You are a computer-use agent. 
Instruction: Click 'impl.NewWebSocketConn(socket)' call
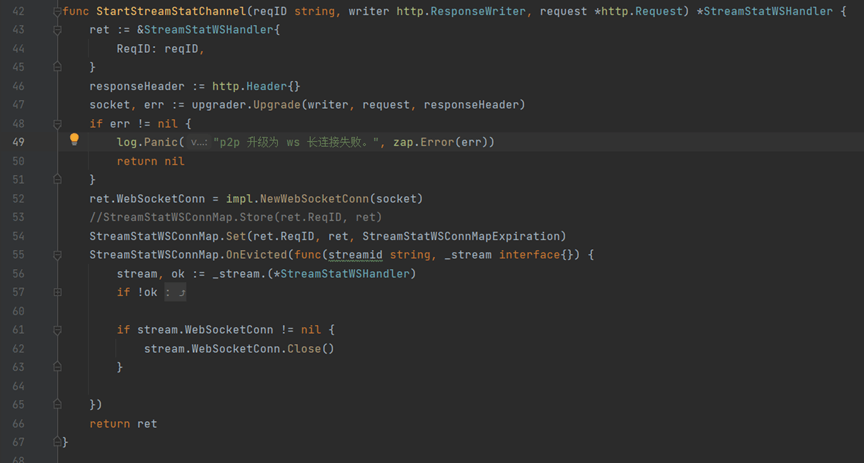pos(324,198)
